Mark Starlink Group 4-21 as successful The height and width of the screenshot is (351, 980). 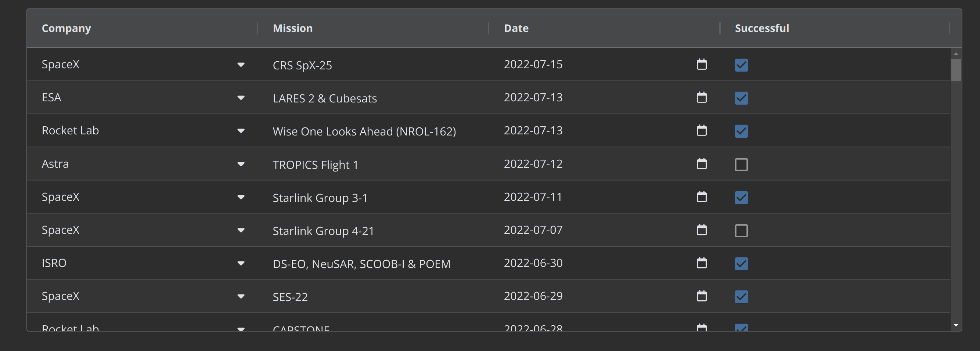point(741,231)
